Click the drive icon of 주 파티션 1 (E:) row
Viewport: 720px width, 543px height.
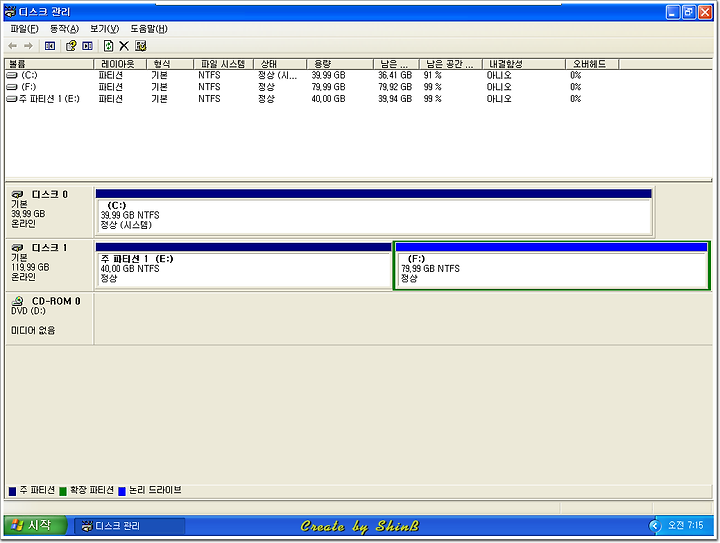[12, 99]
